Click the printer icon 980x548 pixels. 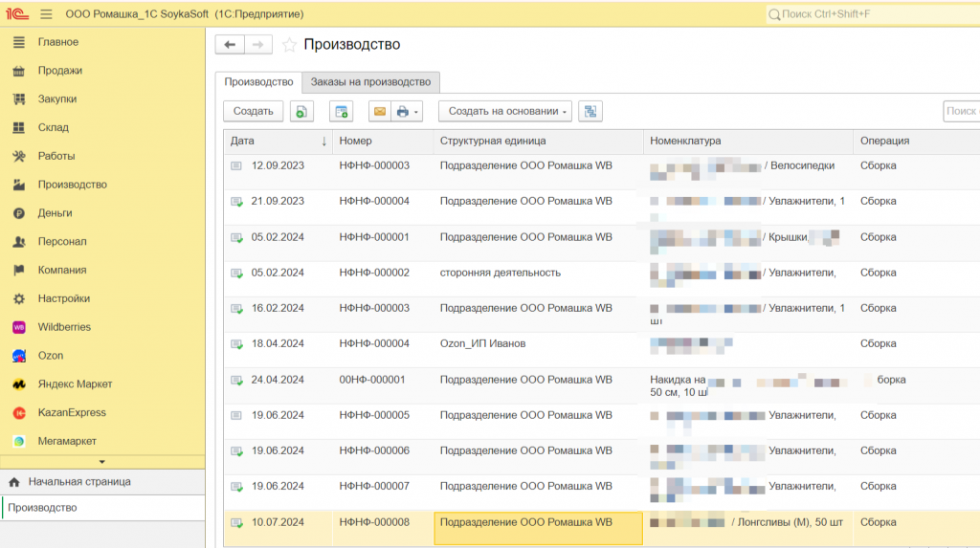(403, 112)
